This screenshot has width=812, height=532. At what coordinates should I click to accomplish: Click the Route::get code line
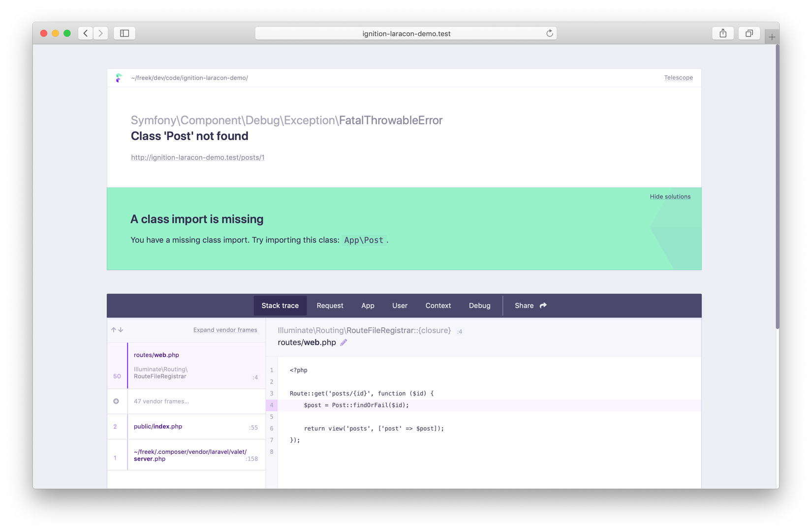pyautogui.click(x=362, y=393)
